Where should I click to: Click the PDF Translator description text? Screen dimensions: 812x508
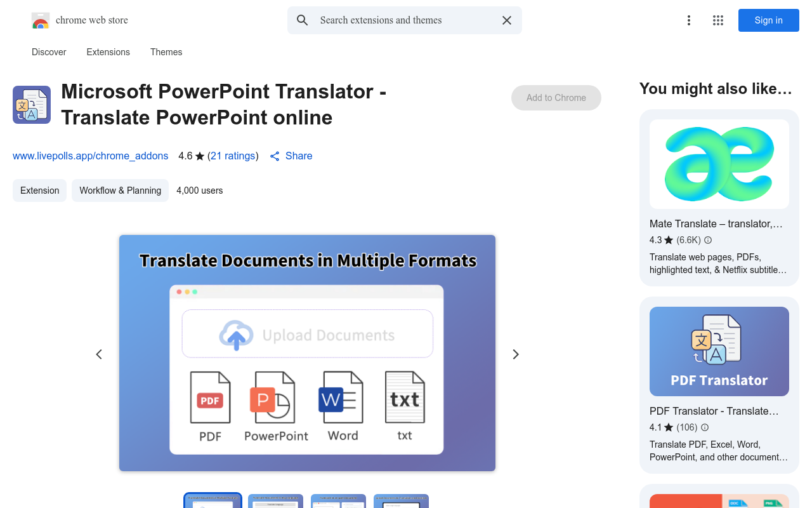[x=719, y=451]
